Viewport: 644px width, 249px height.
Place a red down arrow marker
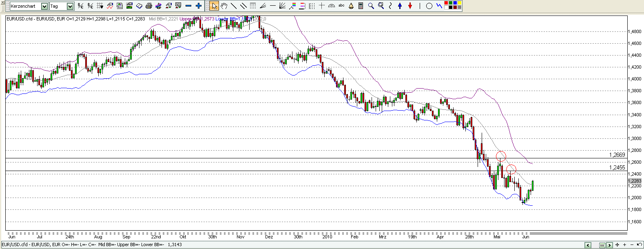(x=410, y=6)
